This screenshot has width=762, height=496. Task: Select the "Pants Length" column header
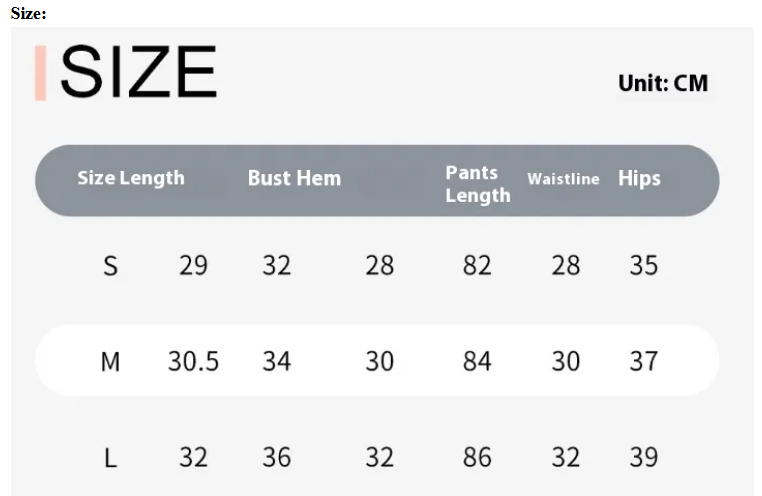pyautogui.click(x=477, y=184)
